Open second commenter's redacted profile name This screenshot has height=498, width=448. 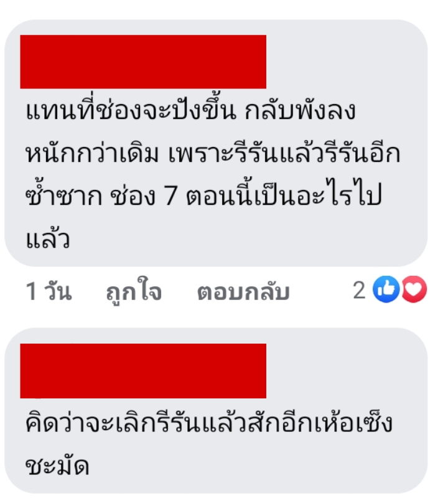pyautogui.click(x=143, y=370)
